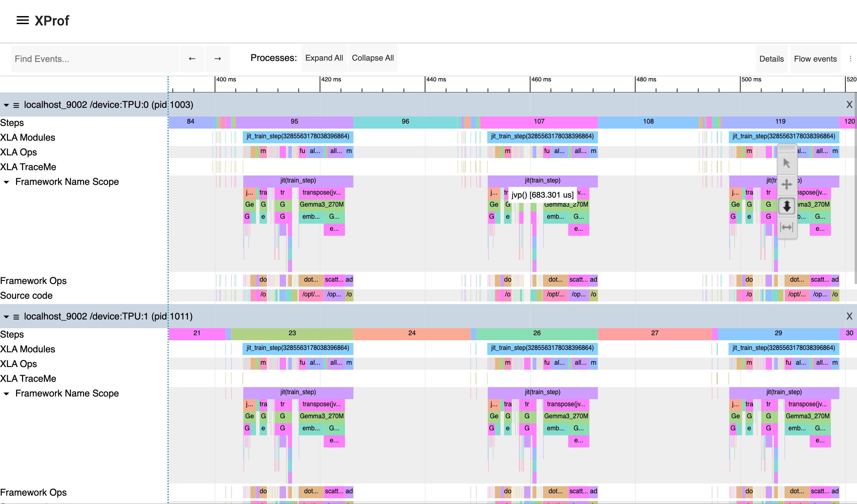Screen dimensions: 857x504
Task: Open the XProf hamburger menu
Action: 22,20
